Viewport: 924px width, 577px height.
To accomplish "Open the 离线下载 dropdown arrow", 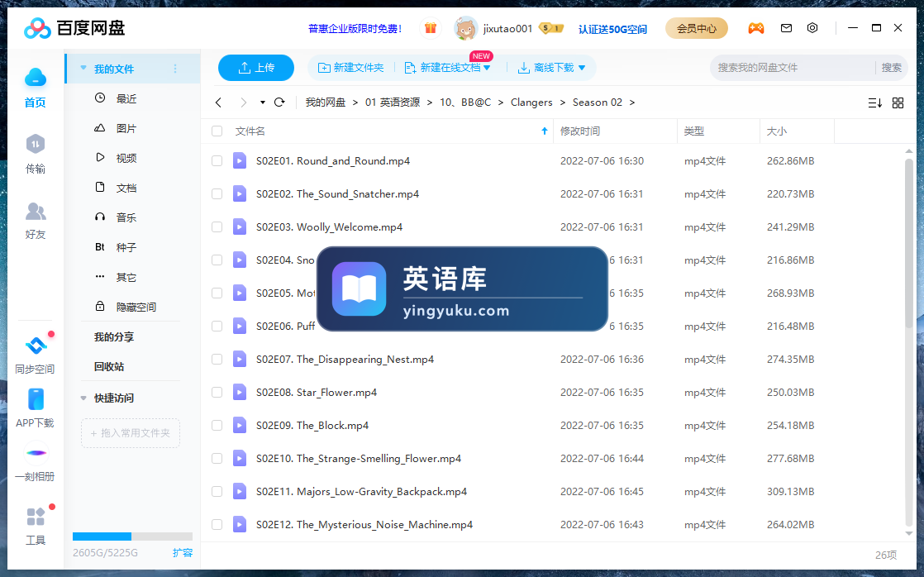I will [582, 68].
